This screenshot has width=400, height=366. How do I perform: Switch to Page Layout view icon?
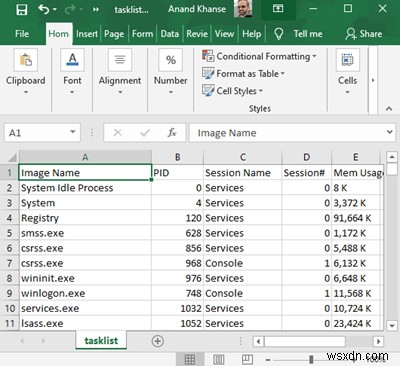pos(219,359)
